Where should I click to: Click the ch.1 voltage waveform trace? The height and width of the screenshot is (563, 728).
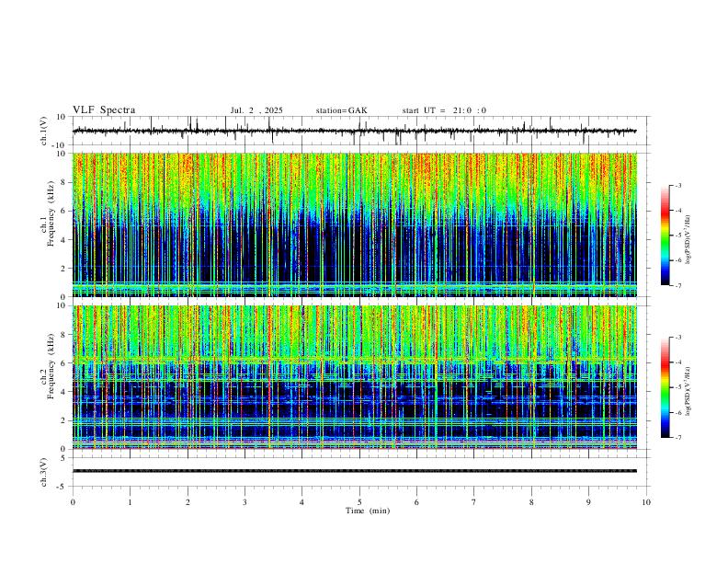354,131
